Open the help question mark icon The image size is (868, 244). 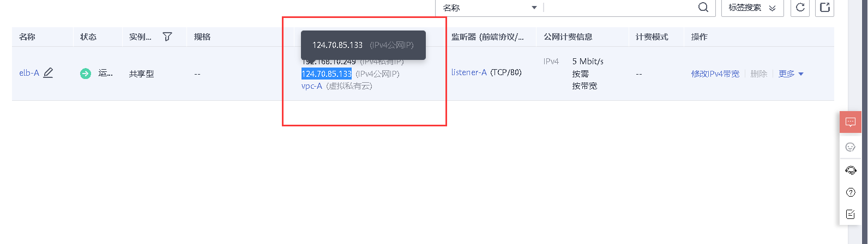[x=850, y=192]
